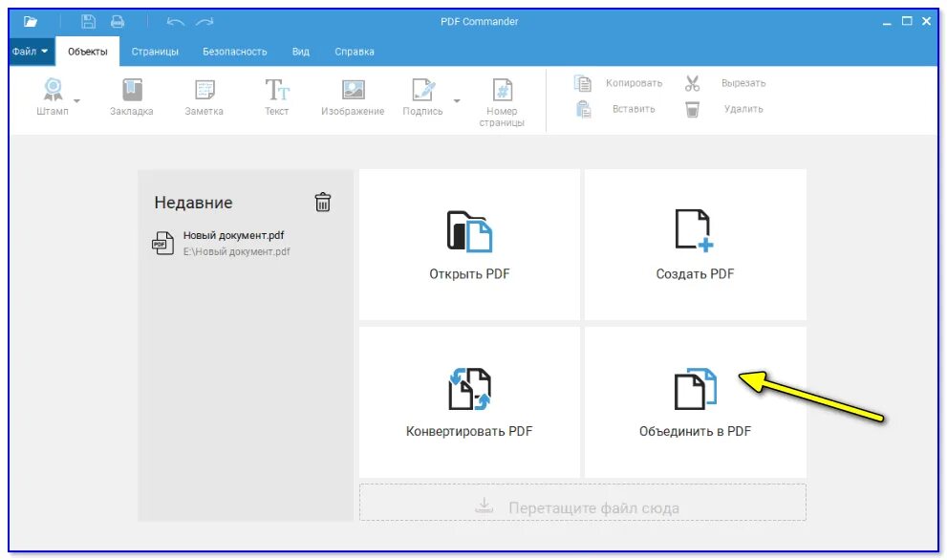The width and height of the screenshot is (947, 560).
Task: Switch to the Безопасность tab
Action: 235,52
